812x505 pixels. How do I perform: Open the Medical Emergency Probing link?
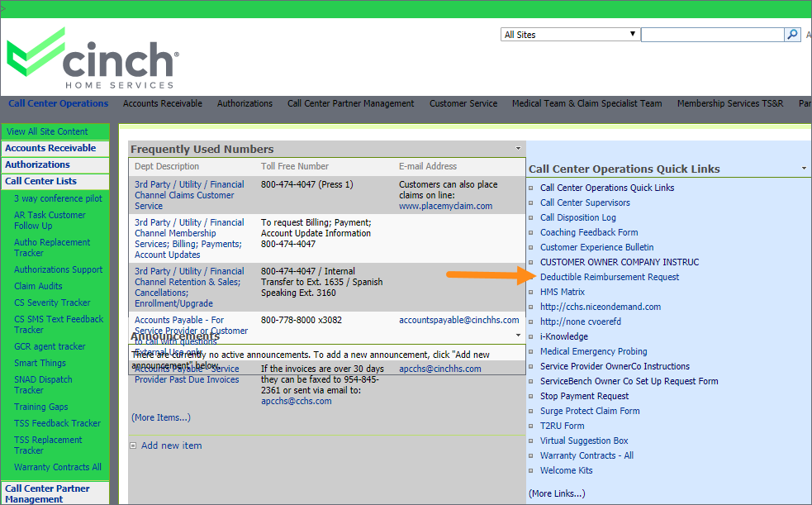[593, 352]
